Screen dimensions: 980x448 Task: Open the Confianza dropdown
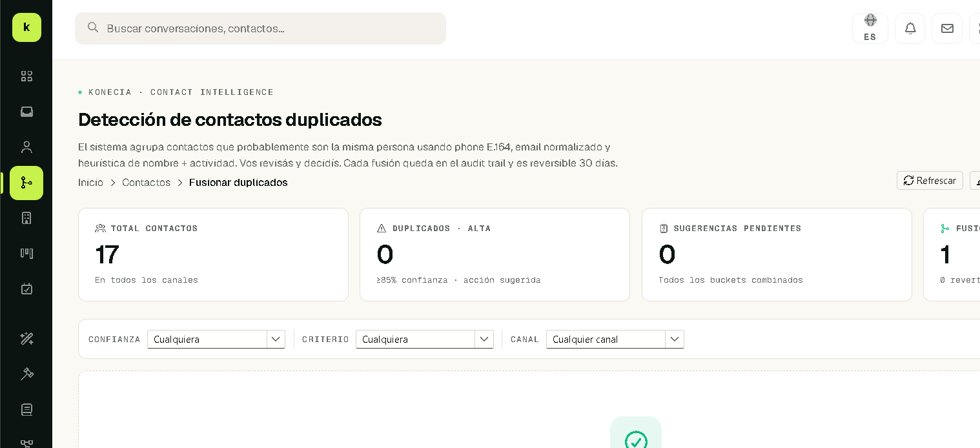click(216, 339)
